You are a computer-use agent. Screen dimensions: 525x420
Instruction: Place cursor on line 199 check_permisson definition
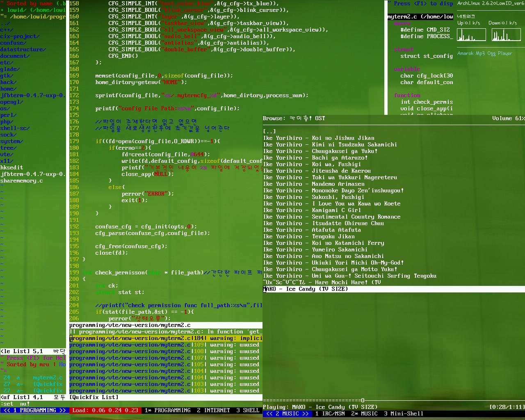pos(172,272)
